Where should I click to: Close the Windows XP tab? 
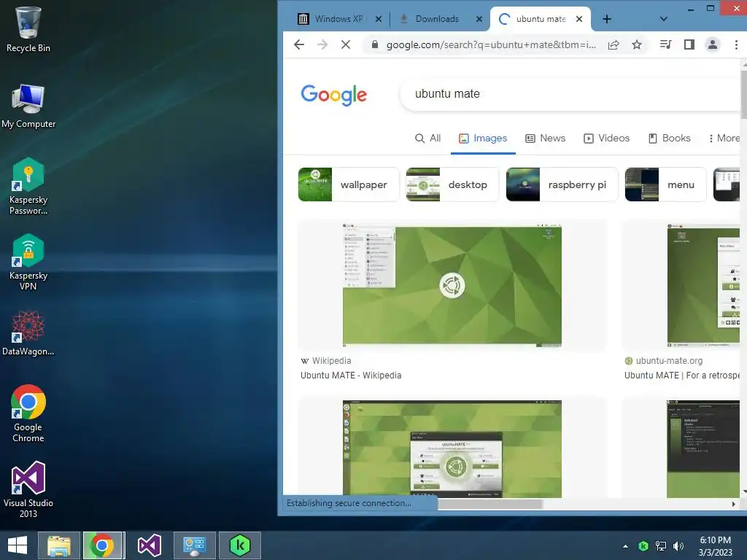[x=379, y=19]
